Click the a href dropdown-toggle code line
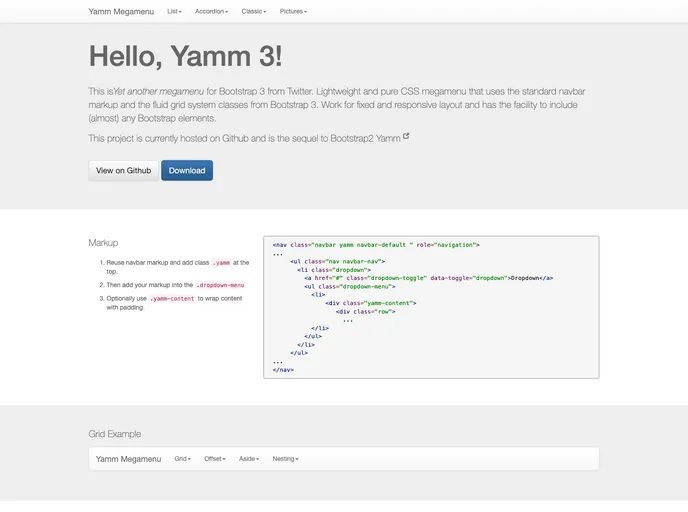The image size is (688, 512). coord(428,278)
